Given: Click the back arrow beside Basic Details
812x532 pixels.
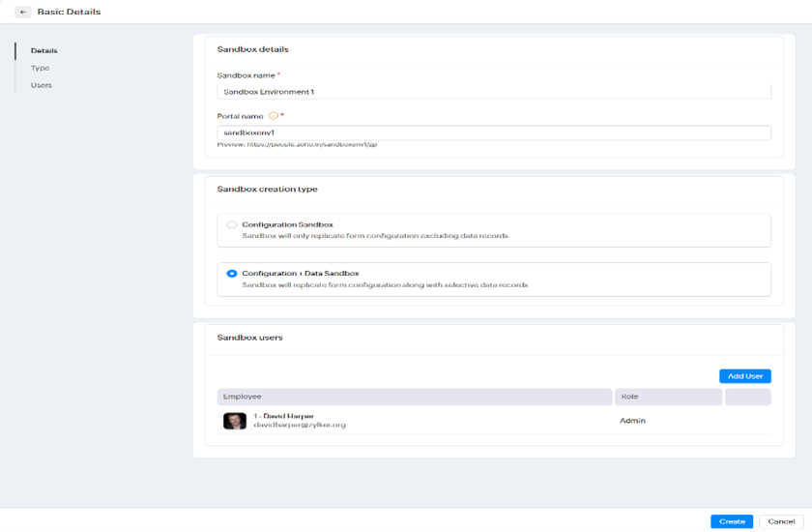Looking at the screenshot, I should [x=23, y=13].
